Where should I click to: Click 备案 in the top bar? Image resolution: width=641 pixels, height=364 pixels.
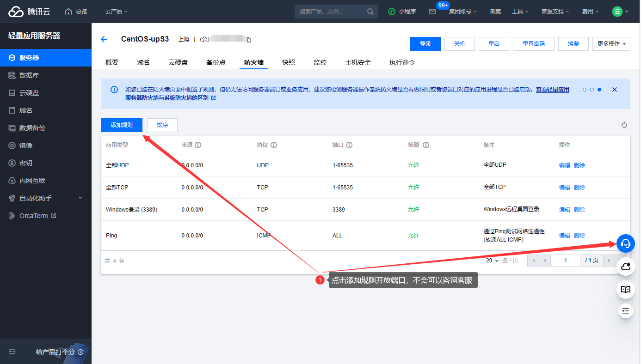tap(495, 11)
